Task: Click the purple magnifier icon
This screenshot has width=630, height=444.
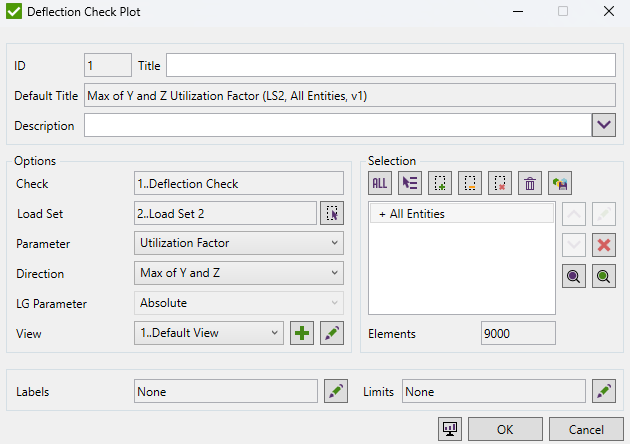Action: [574, 277]
